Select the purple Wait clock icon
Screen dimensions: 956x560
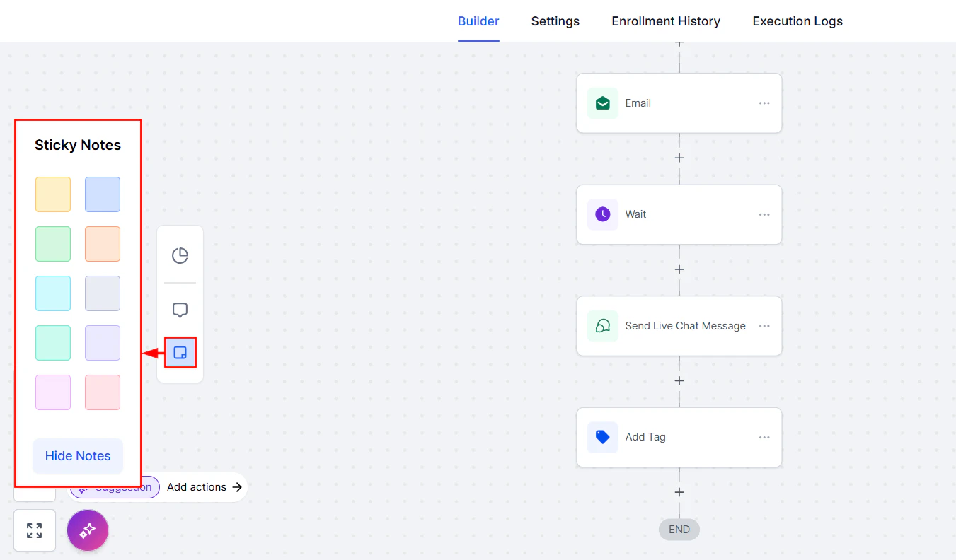[602, 214]
